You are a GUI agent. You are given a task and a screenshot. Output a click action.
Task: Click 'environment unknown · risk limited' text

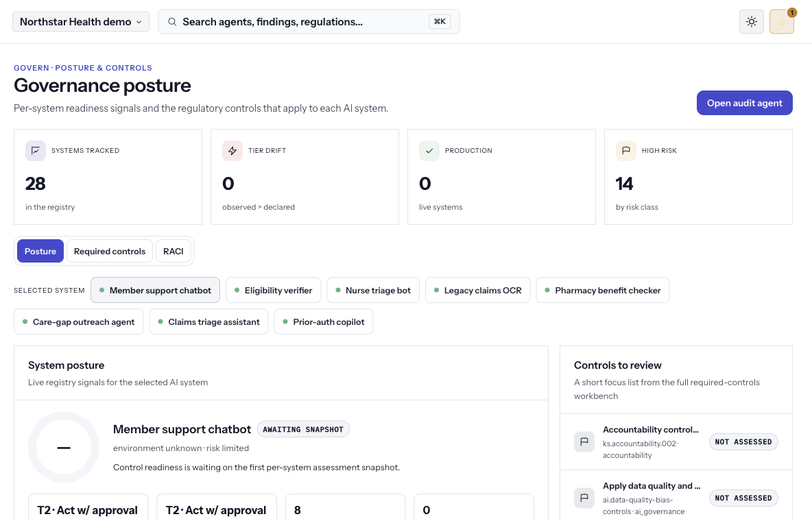pyautogui.click(x=181, y=448)
